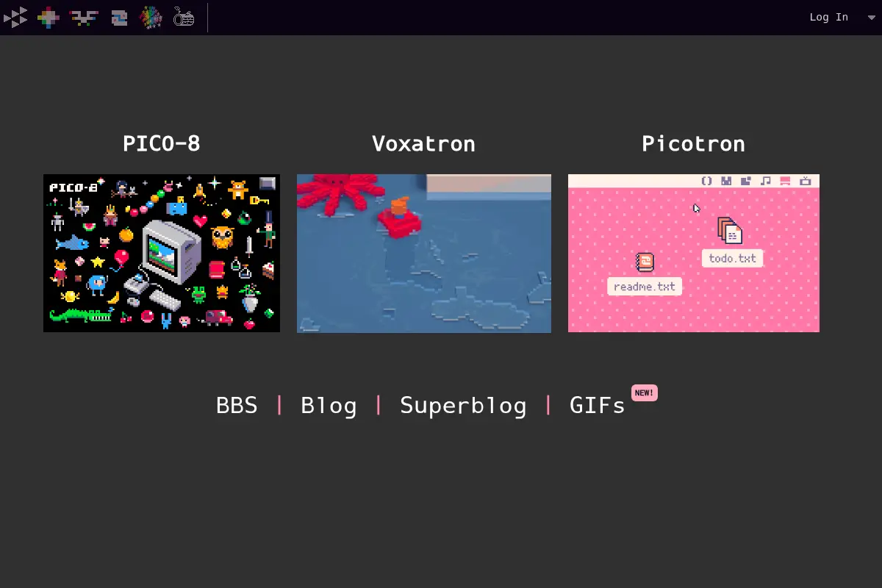Click the Log In link
The image size is (882, 588).
coord(828,17)
